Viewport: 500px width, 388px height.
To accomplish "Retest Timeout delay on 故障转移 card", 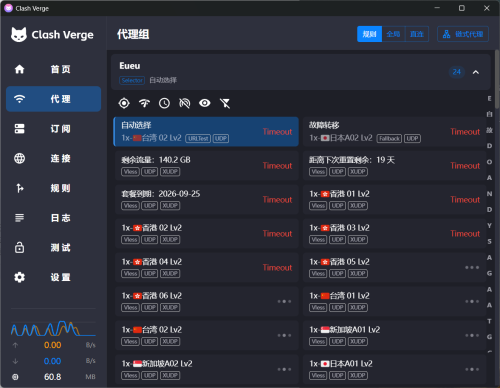I will coord(465,132).
